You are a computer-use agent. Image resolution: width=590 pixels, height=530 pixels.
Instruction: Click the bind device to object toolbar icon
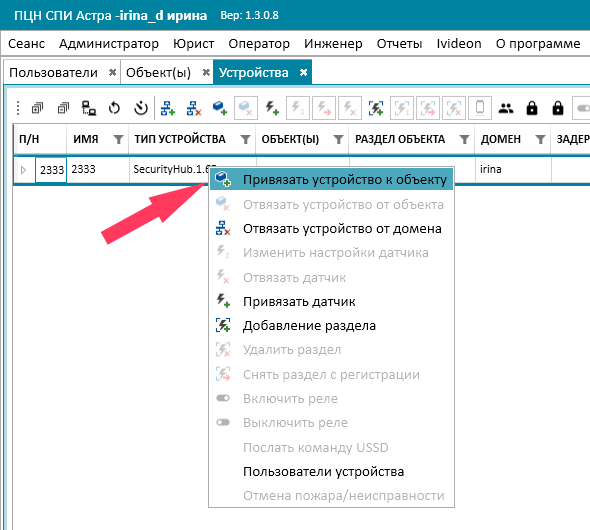click(220, 108)
